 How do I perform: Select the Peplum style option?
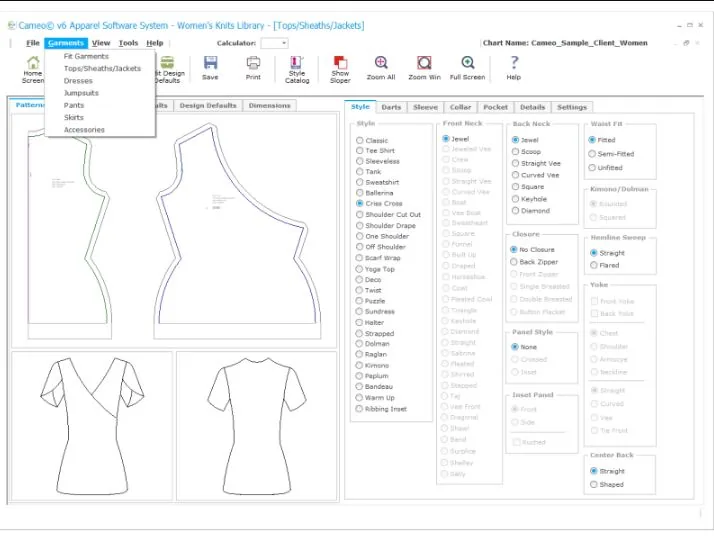click(360, 376)
